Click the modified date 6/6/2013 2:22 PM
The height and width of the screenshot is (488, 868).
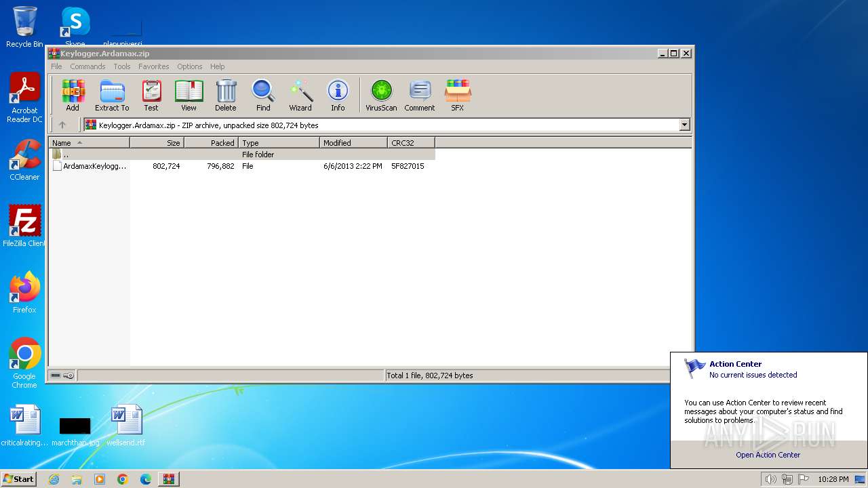coord(353,166)
